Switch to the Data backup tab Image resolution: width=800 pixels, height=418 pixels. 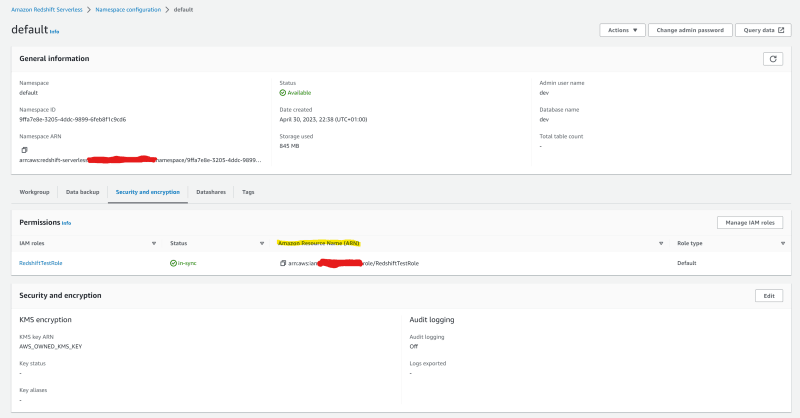point(82,192)
